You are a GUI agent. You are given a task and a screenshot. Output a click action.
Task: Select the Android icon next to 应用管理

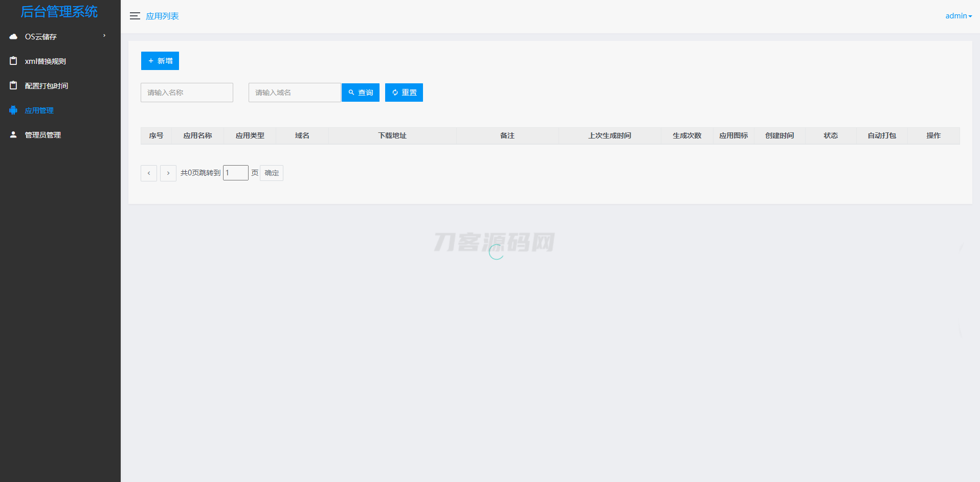[x=13, y=110]
